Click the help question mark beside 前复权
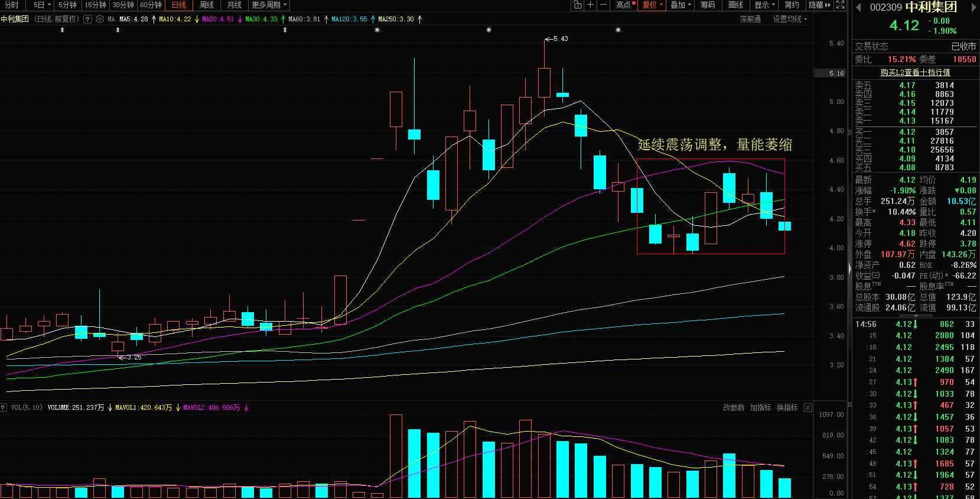The image size is (980, 499). [87, 19]
